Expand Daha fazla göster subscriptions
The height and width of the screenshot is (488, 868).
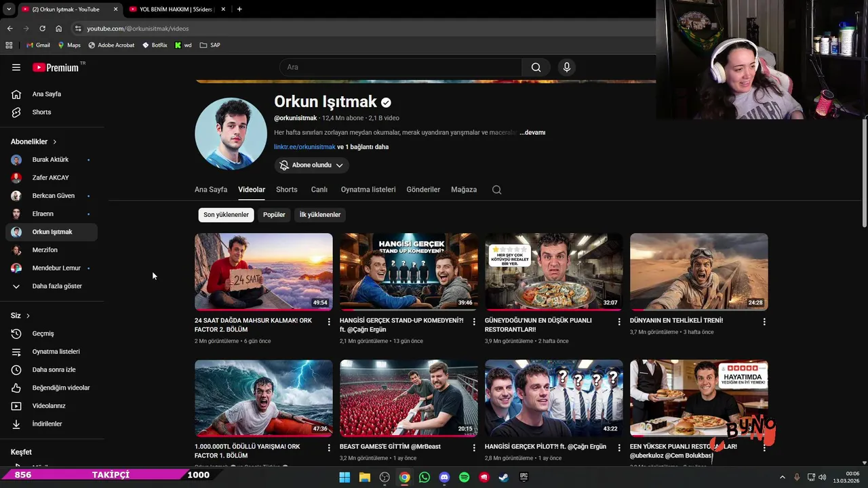52,286
